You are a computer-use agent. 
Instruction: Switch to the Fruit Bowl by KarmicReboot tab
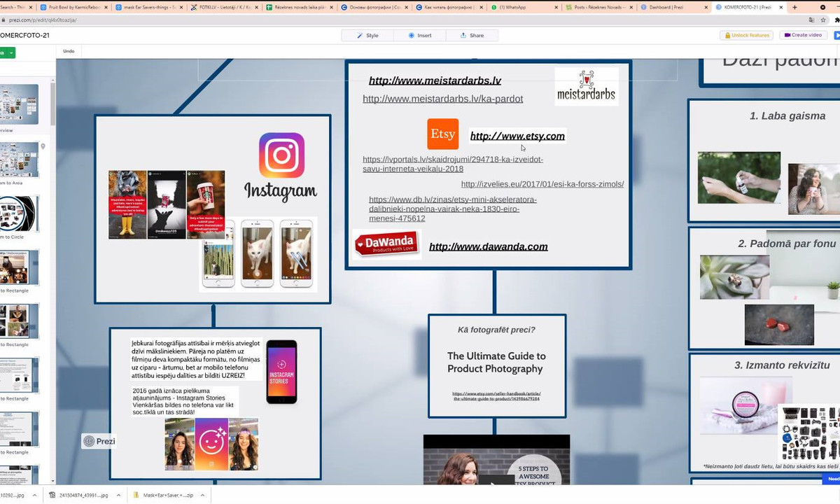(73, 7)
